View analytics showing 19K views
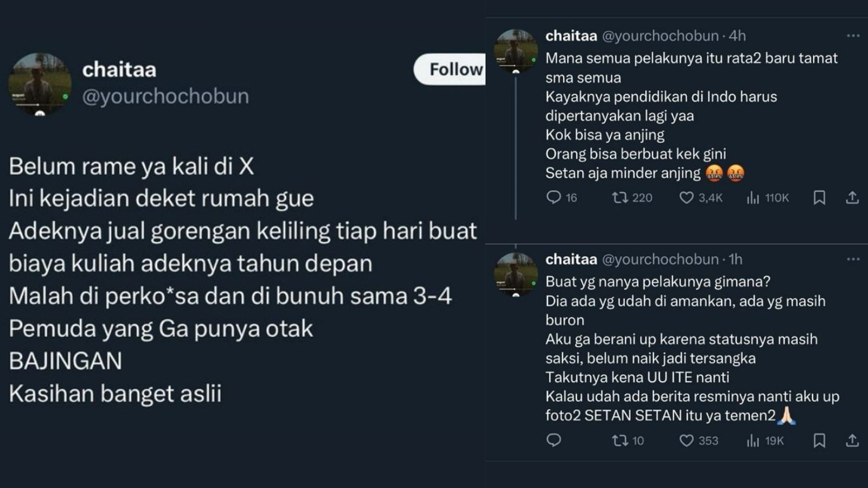Screen dimensions: 868x488 click(x=753, y=441)
